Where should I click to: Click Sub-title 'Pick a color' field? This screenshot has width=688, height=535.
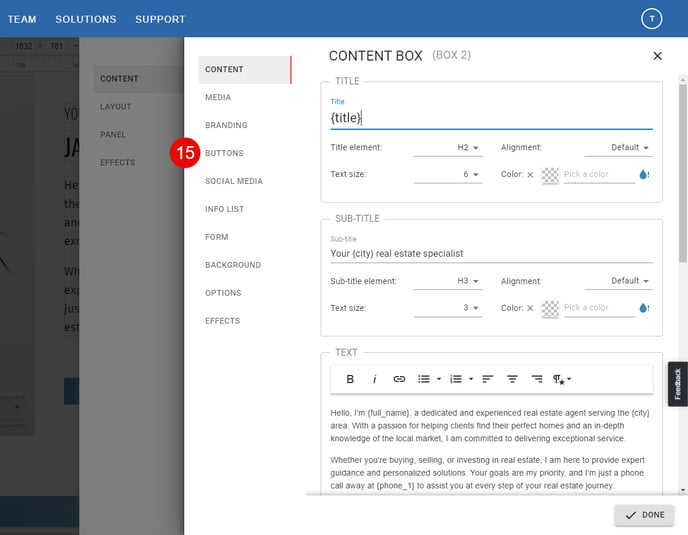(599, 308)
